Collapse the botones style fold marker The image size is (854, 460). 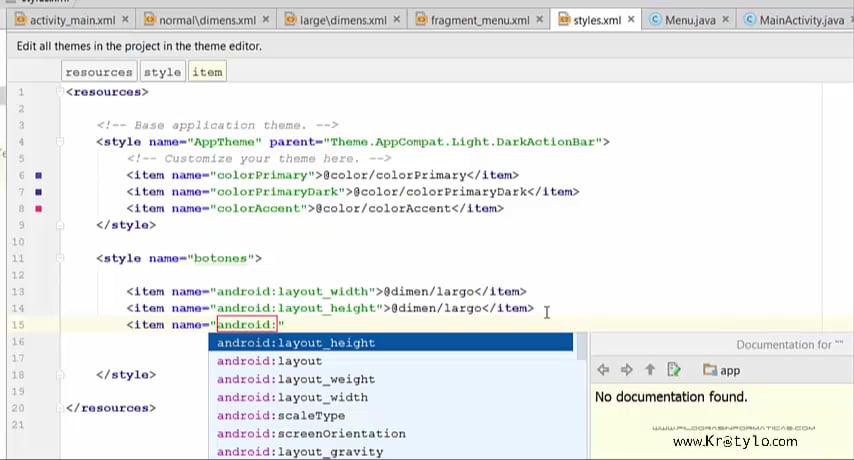(60, 258)
